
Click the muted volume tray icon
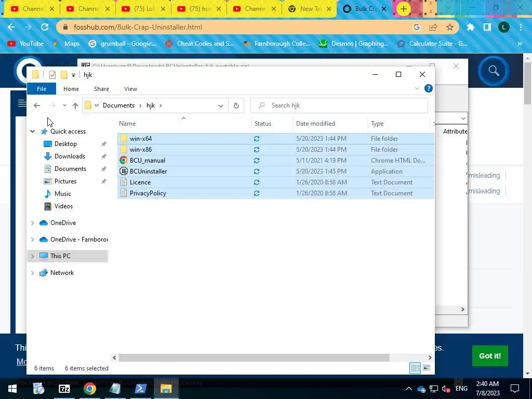click(446, 389)
